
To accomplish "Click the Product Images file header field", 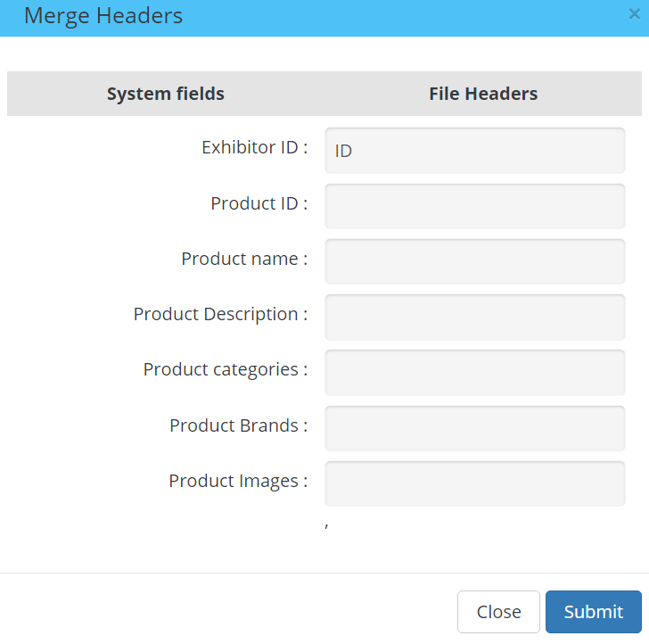I will [474, 483].
